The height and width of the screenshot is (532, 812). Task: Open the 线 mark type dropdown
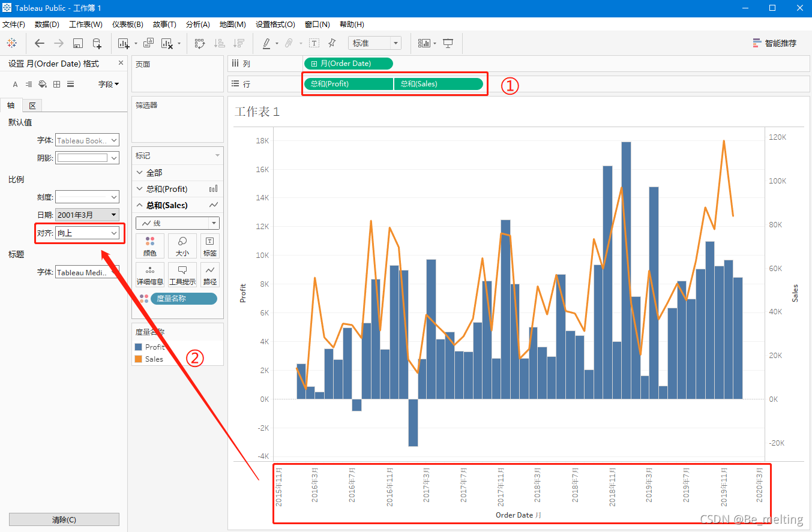(x=178, y=223)
